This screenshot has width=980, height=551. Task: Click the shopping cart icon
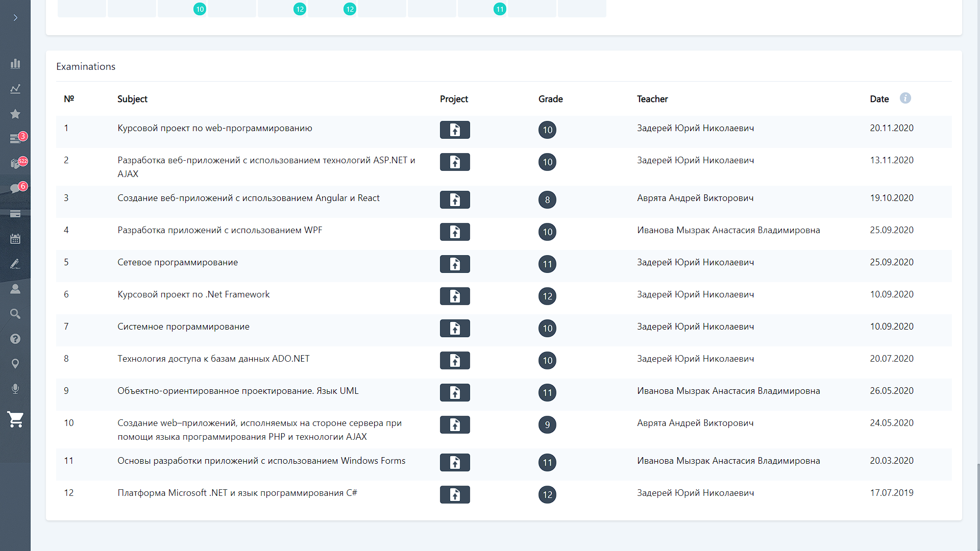(x=15, y=419)
